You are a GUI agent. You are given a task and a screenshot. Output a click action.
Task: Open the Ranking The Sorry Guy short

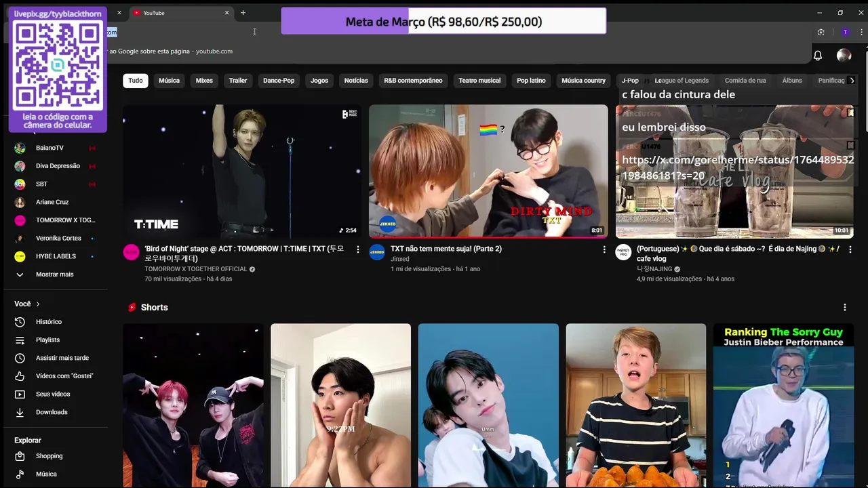click(783, 405)
